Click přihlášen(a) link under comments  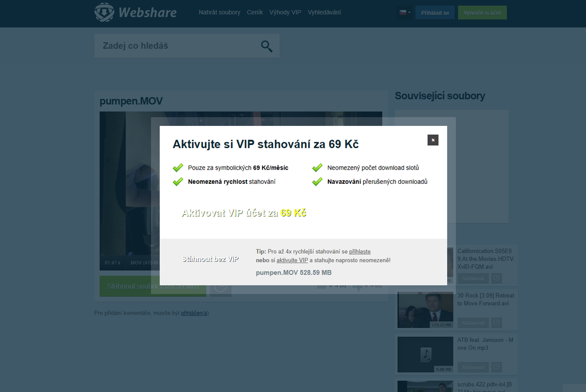(x=195, y=313)
